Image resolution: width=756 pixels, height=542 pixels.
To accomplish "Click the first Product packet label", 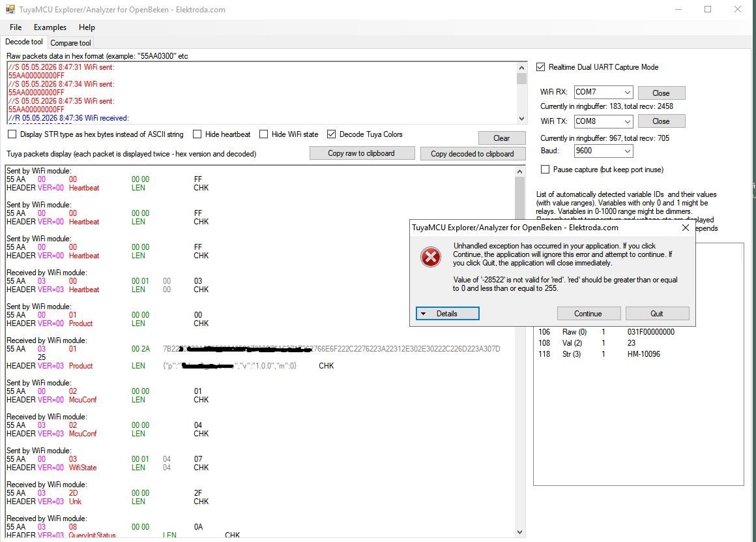I will 81,324.
